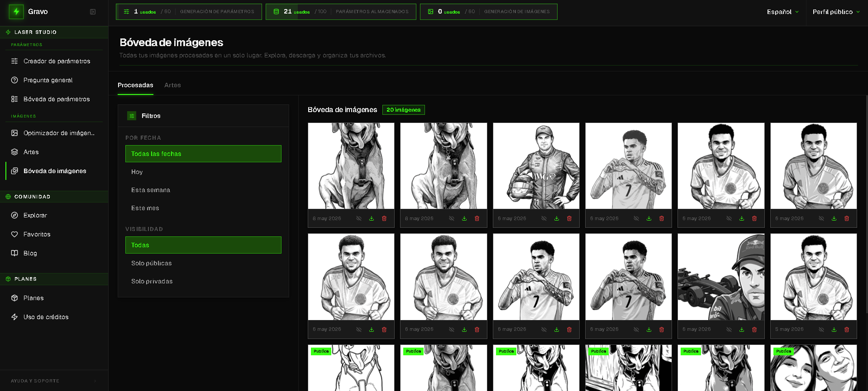Viewport: 868px width, 391px height.
Task: Delete the second dog image in top row
Action: click(x=477, y=218)
